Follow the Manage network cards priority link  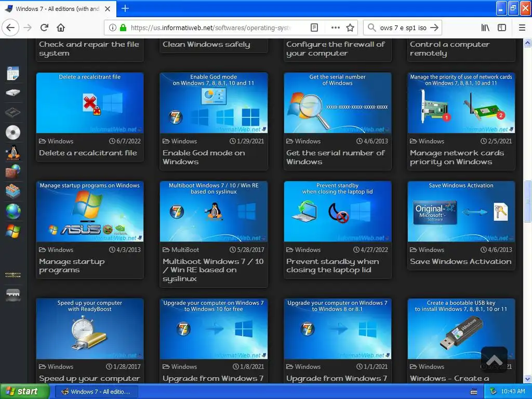457,157
